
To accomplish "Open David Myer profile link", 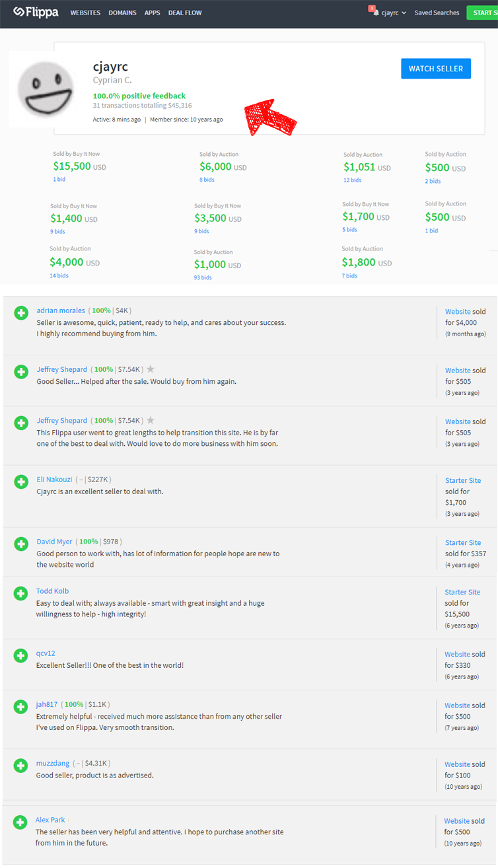I will pos(55,542).
